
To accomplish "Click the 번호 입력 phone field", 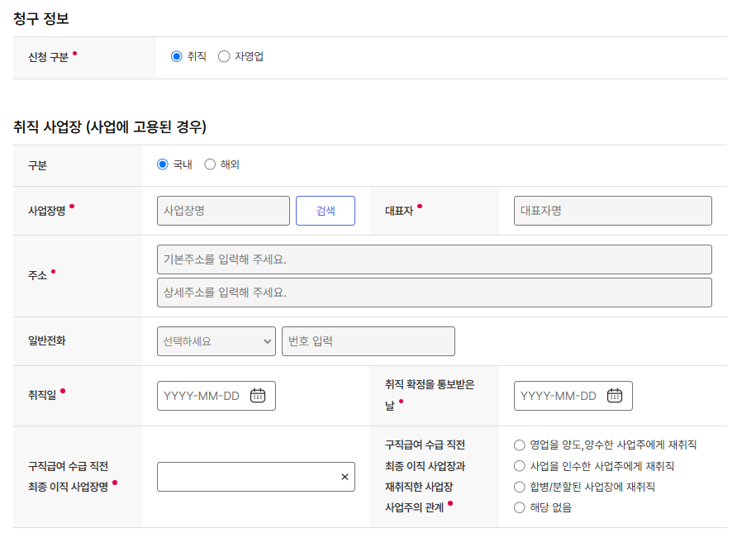I will (368, 341).
